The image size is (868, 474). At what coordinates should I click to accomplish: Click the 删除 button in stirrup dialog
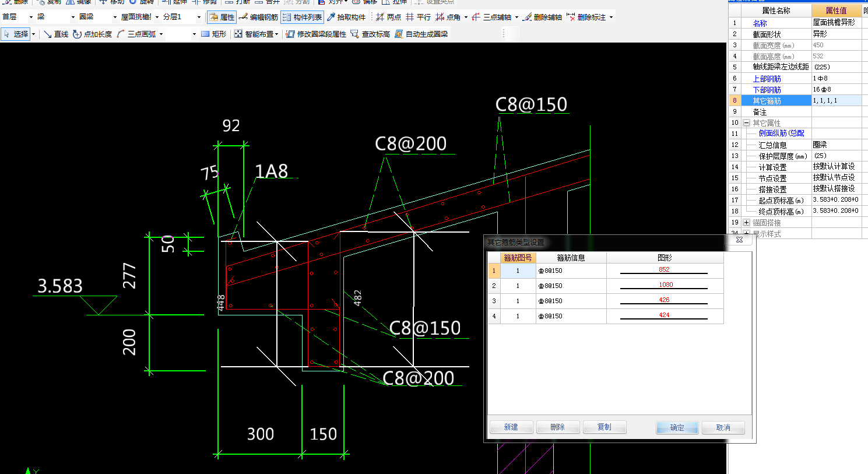tap(558, 427)
